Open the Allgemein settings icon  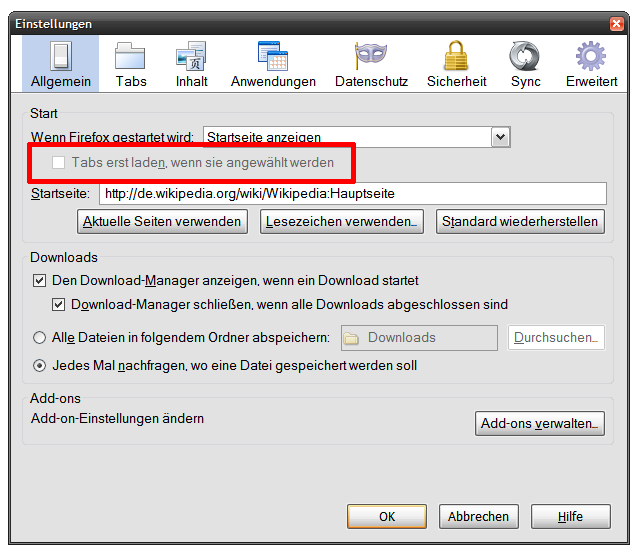pos(61,56)
